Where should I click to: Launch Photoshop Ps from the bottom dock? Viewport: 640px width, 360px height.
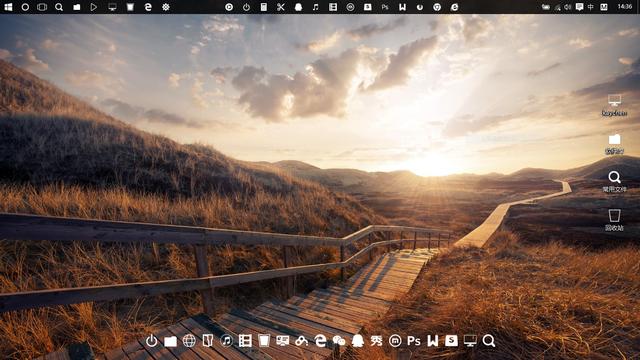tap(414, 340)
